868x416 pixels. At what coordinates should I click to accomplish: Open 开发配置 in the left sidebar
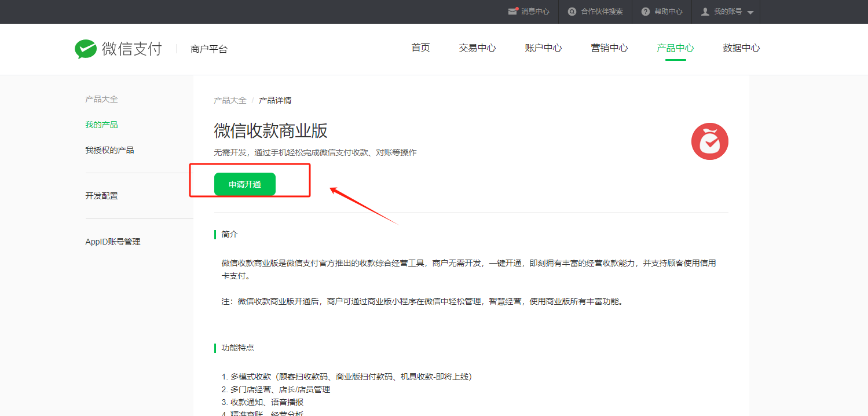101,196
